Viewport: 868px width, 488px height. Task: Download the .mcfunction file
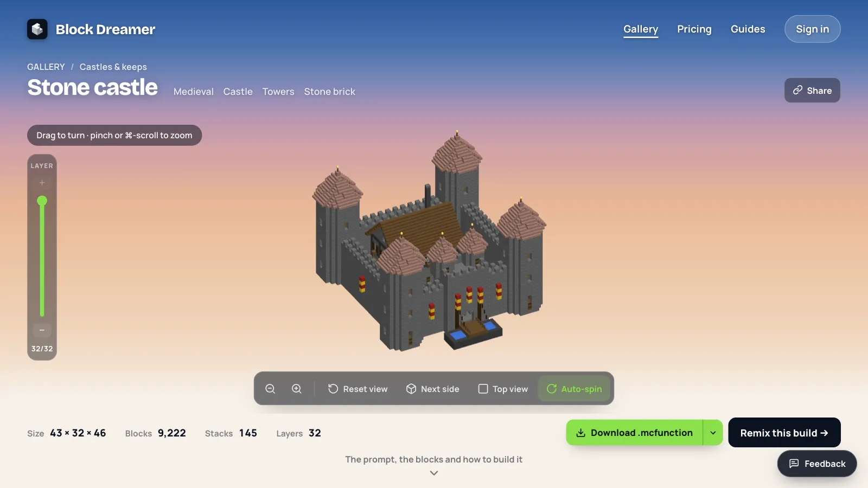tap(635, 433)
